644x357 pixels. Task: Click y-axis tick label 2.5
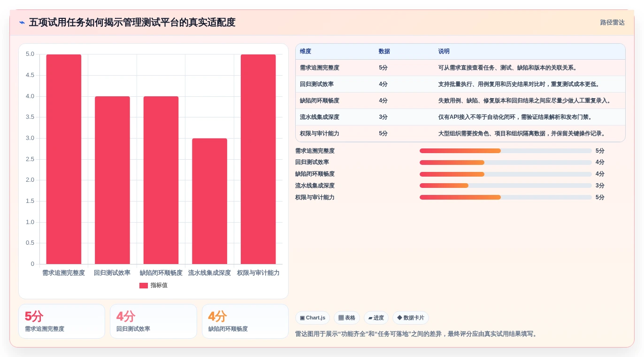click(x=30, y=159)
